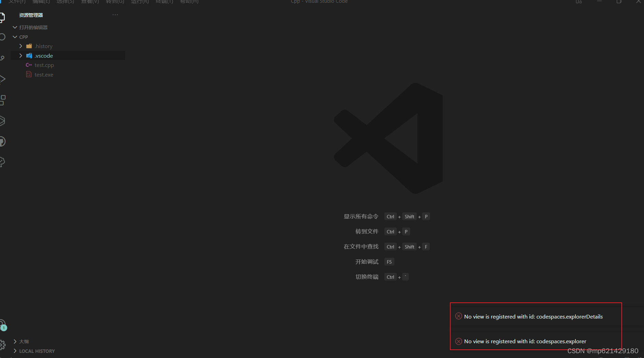644x358 pixels.
Task: Open the 查看(V) menu
Action: pos(90,1)
